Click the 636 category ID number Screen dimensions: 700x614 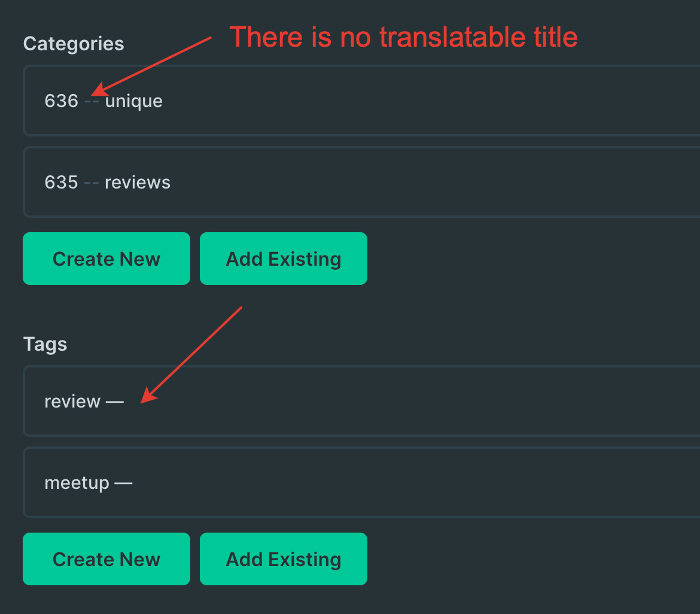click(60, 101)
